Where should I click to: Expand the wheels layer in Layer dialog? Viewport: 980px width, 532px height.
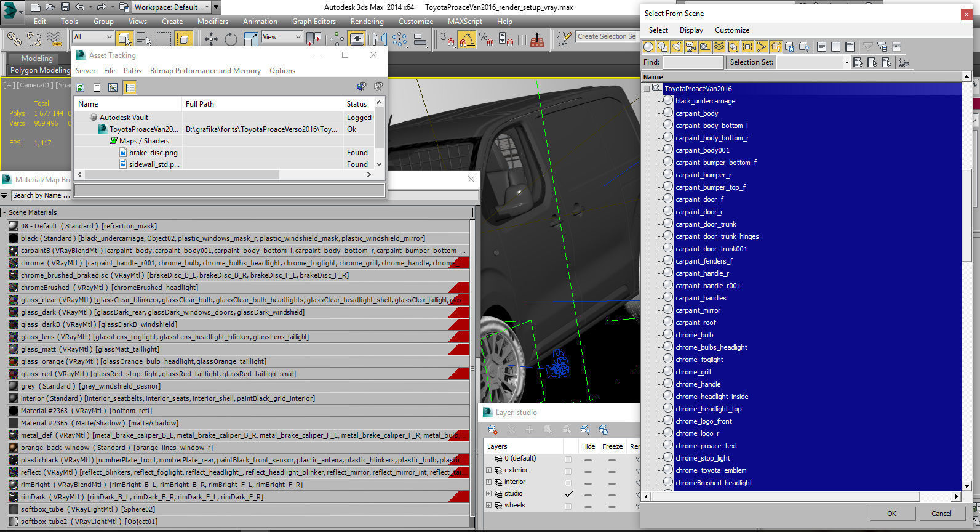(x=489, y=506)
